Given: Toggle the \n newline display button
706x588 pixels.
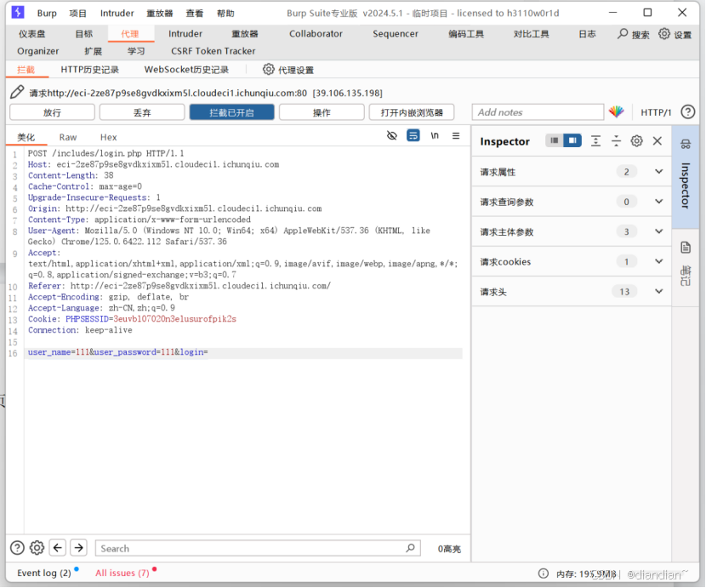Looking at the screenshot, I should point(435,135).
